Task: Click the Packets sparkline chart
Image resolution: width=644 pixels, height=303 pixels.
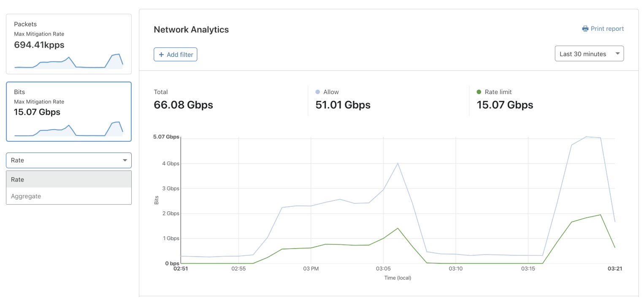Action: (x=69, y=61)
